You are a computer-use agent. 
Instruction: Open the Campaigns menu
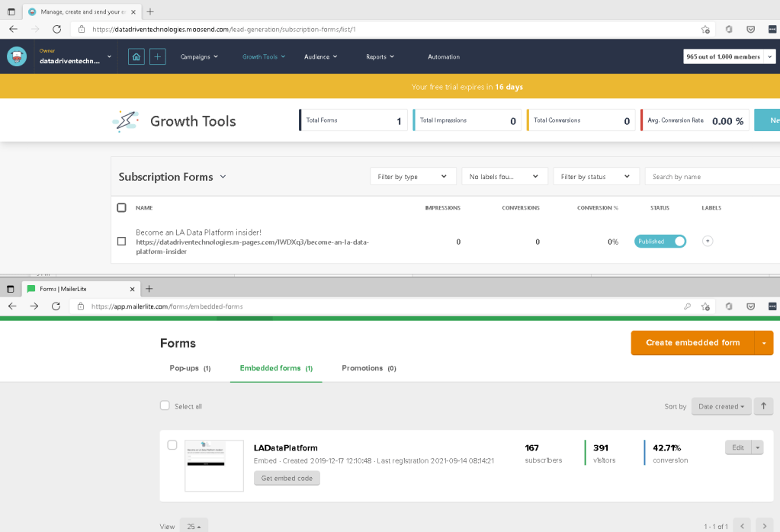tap(199, 56)
